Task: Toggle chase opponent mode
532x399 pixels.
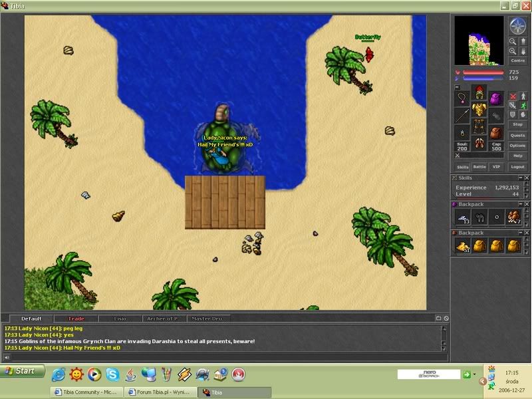Action: pyautogui.click(x=523, y=106)
